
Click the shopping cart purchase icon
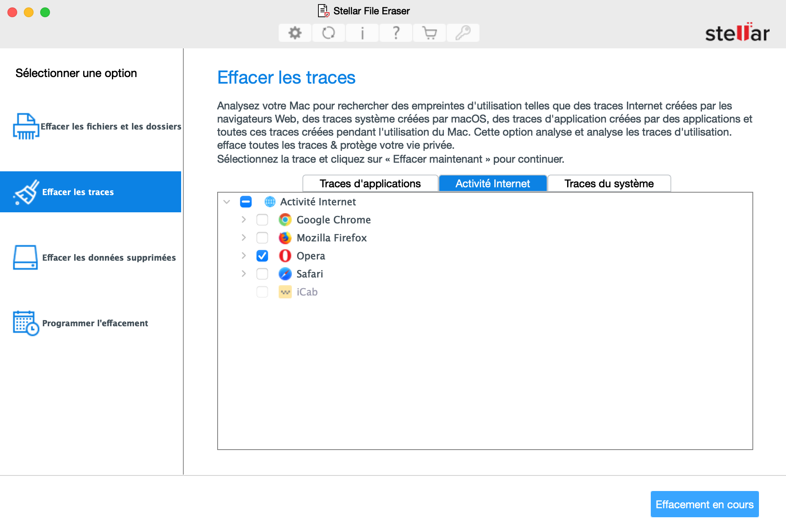[x=429, y=33]
